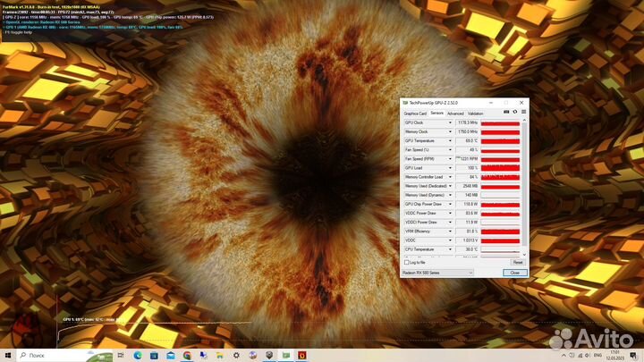Expand the GPU Clock sensor dropdown
This screenshot has height=362, width=644.
coord(450,122)
